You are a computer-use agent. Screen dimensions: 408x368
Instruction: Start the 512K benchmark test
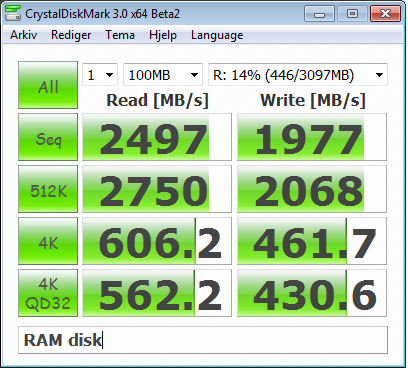[48, 189]
